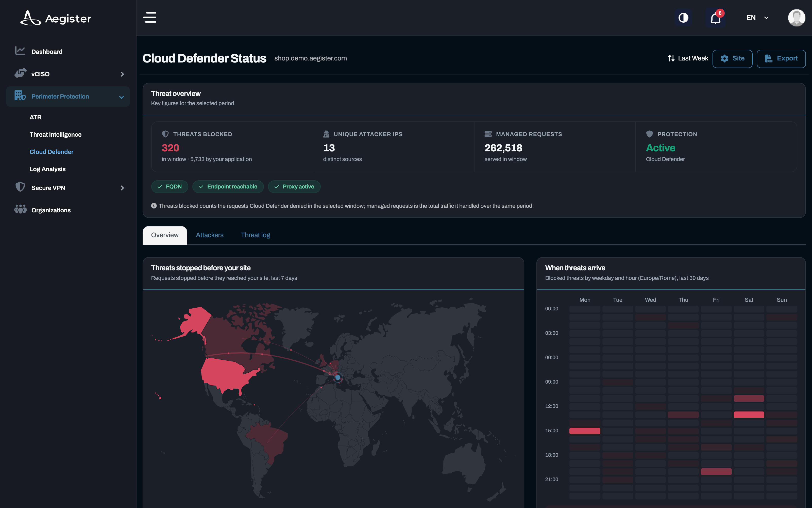
Task: Expand the Secure VPN chevron
Action: point(122,188)
